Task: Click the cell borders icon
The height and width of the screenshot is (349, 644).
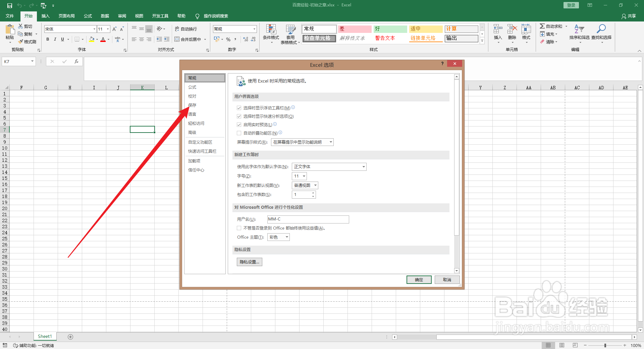Action: point(77,39)
